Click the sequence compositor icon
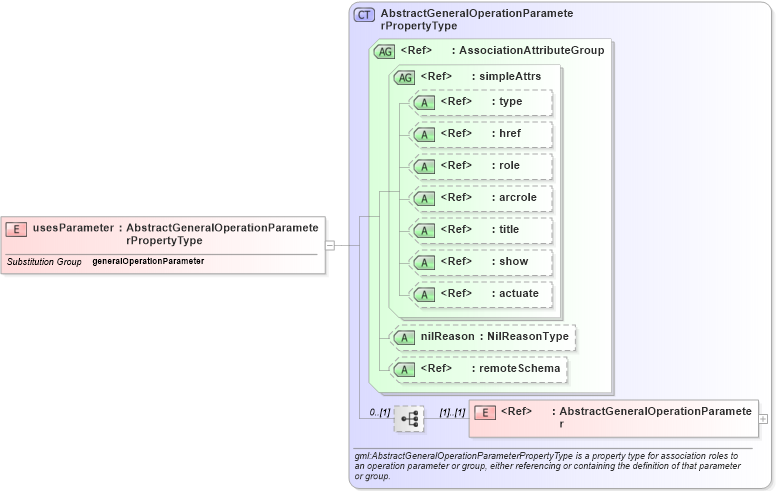The image size is (776, 491). tap(409, 419)
